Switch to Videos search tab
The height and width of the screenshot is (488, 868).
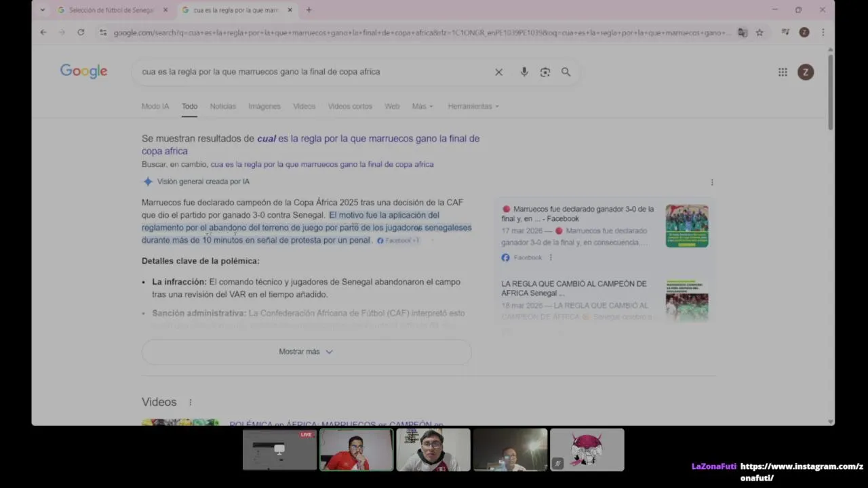(304, 106)
